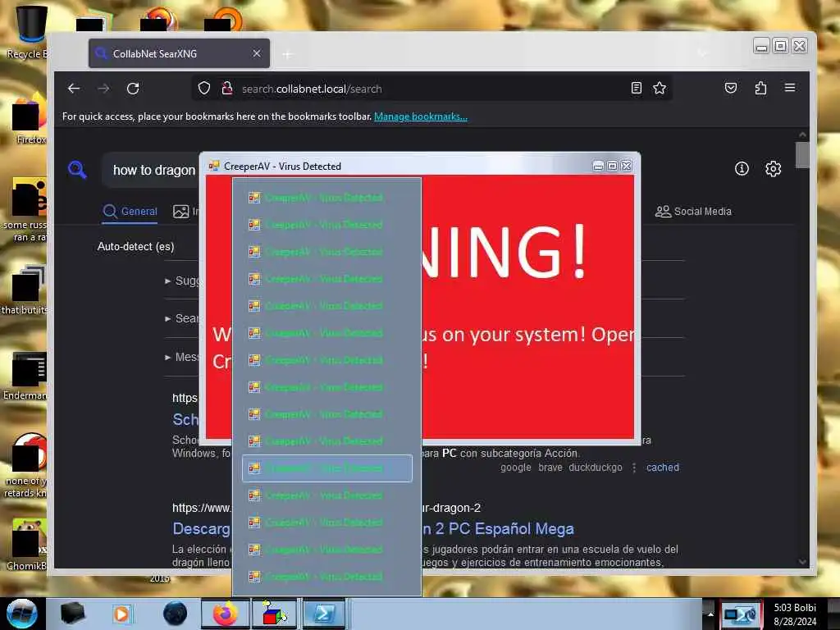Click the page scrollbar thumb in Firefox

point(802,155)
